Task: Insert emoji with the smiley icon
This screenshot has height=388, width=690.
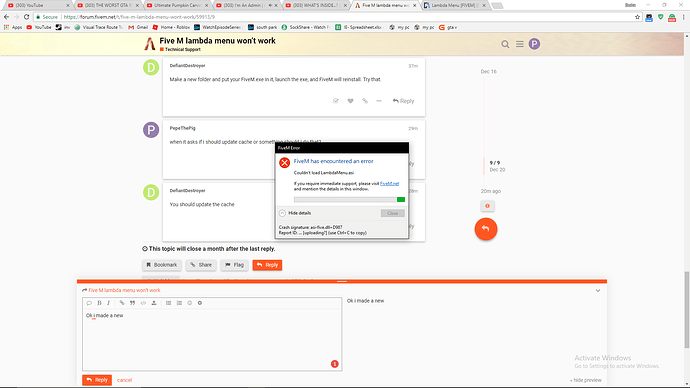Action: click(x=190, y=303)
